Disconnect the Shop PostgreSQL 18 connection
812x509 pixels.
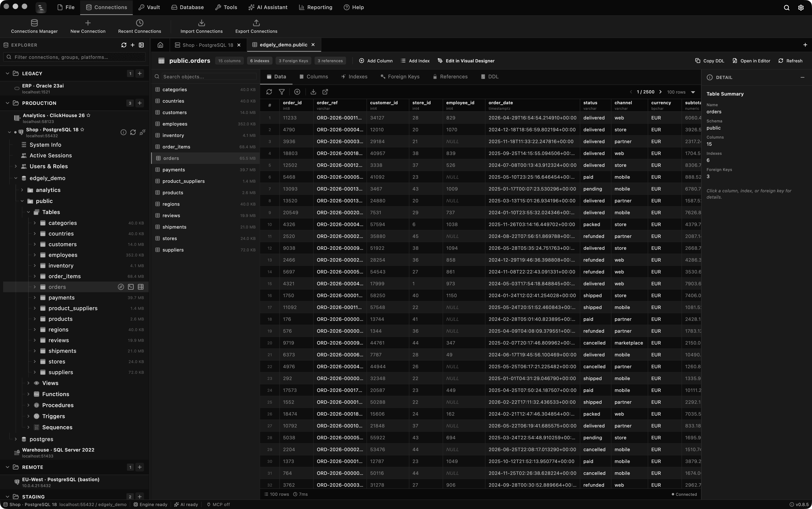click(142, 132)
